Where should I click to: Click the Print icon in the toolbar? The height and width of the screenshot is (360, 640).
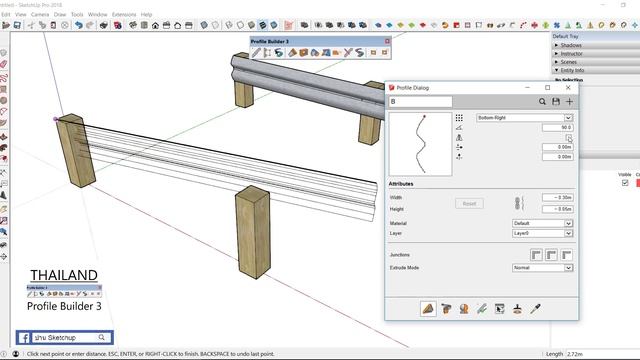click(x=104, y=25)
